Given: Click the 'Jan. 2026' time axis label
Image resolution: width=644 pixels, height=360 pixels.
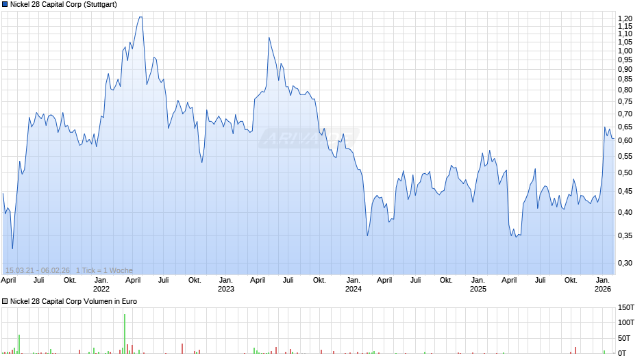Looking at the screenshot, I should tap(603, 285).
